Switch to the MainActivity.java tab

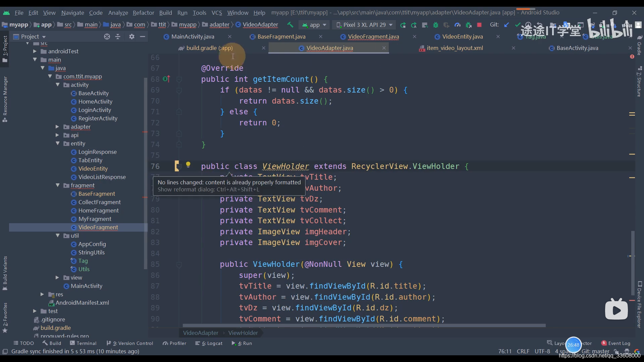point(193,37)
